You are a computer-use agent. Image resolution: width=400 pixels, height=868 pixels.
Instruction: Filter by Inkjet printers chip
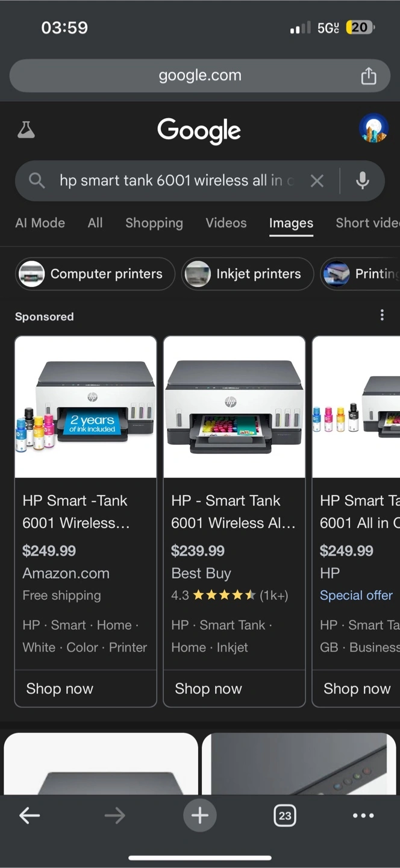coord(248,274)
